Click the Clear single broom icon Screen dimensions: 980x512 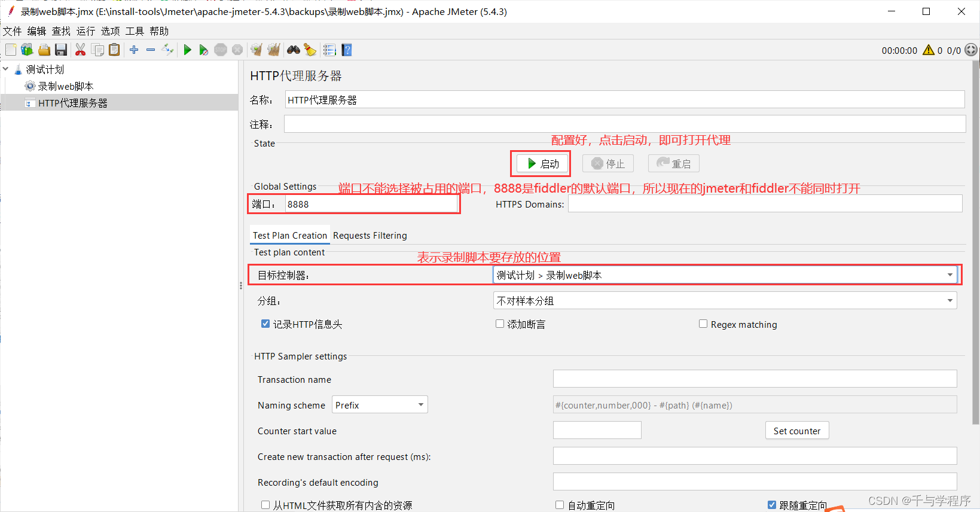point(257,50)
